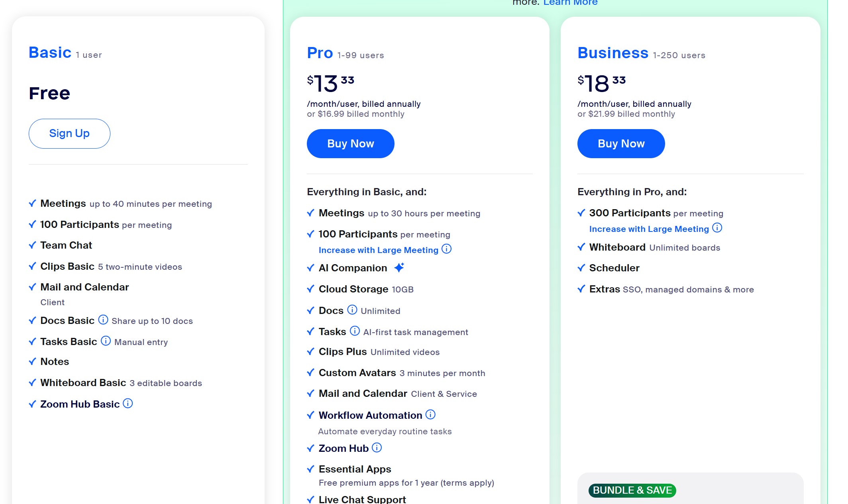The image size is (848, 504).
Task: Click info icon beside Pro Docs Unlimited
Action: pos(352,310)
